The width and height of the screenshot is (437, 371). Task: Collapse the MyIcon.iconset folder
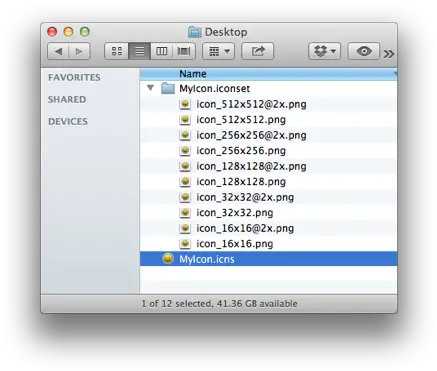[150, 88]
